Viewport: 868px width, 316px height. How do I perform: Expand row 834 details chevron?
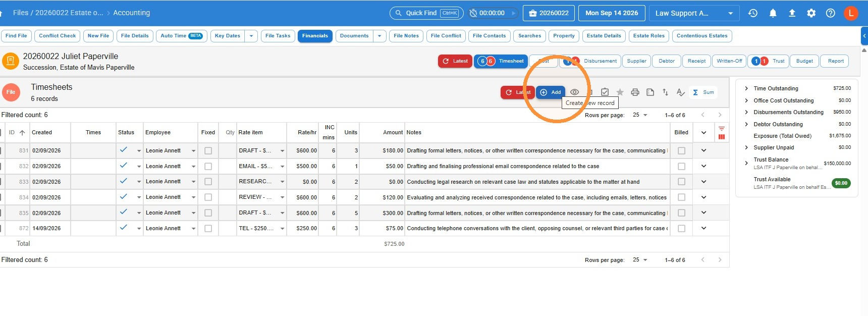click(x=703, y=197)
